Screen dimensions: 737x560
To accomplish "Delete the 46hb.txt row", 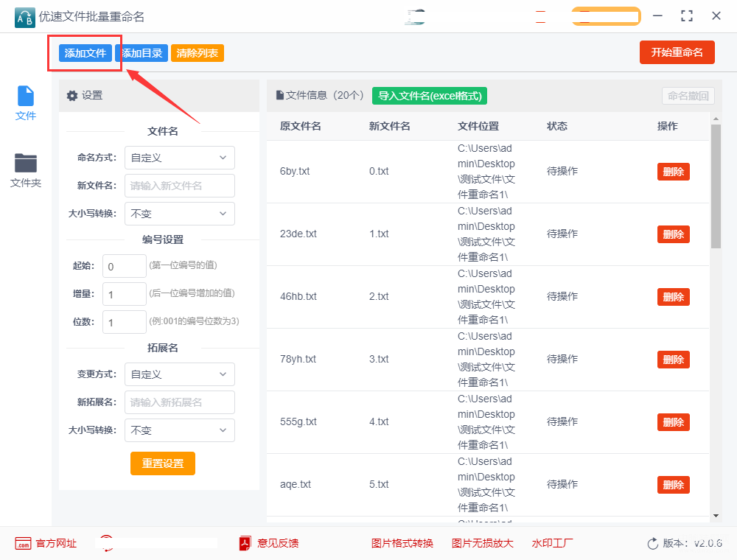I will click(x=673, y=297).
